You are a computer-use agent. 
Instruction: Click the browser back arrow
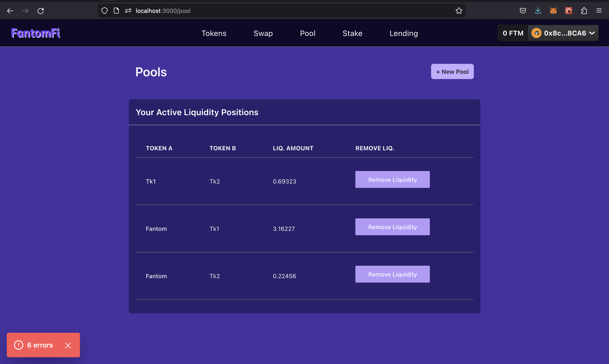pyautogui.click(x=10, y=11)
